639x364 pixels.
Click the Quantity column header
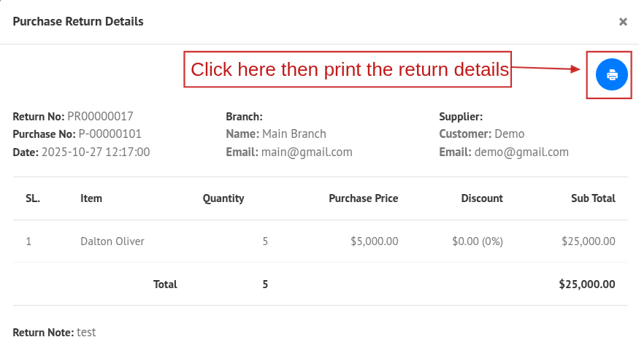click(223, 198)
